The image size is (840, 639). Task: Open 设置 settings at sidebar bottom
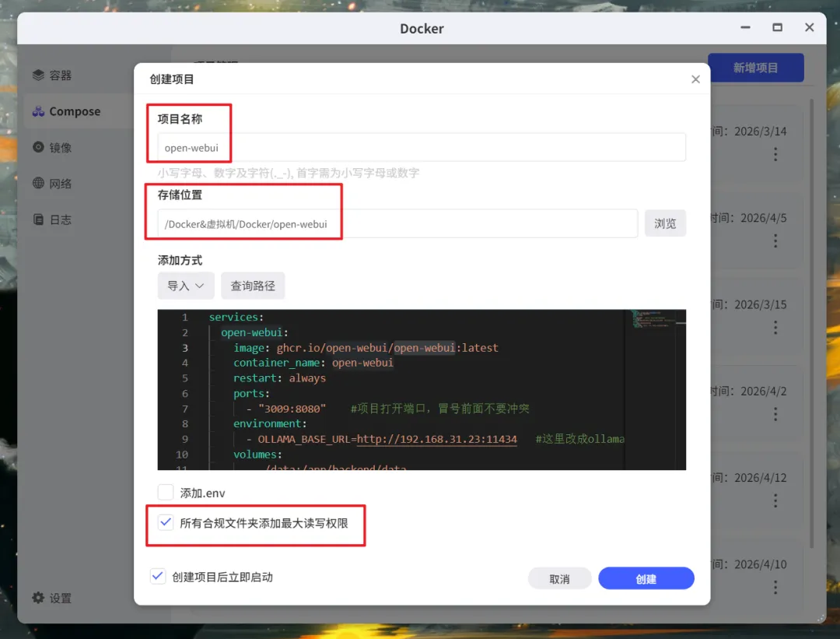(52, 598)
